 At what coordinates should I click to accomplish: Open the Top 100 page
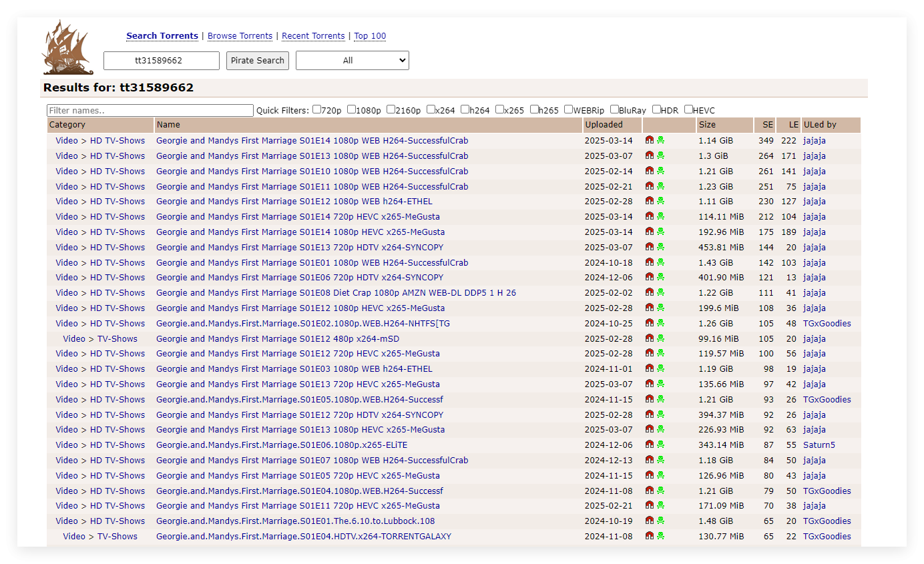coord(370,36)
